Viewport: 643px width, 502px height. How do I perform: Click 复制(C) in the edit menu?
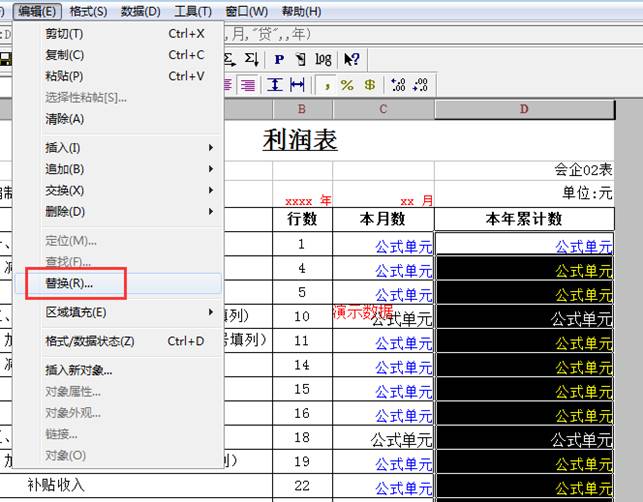[65, 55]
